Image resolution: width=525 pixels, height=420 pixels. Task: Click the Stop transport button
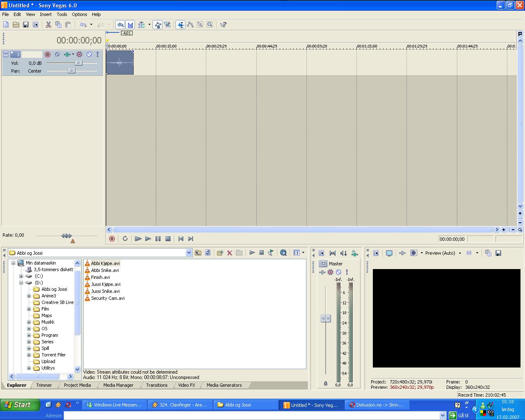click(168, 239)
